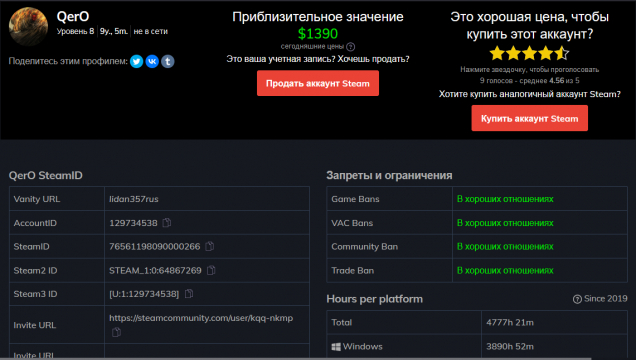Click the $1390 estimated value
The image size is (636, 360).
pos(318,34)
